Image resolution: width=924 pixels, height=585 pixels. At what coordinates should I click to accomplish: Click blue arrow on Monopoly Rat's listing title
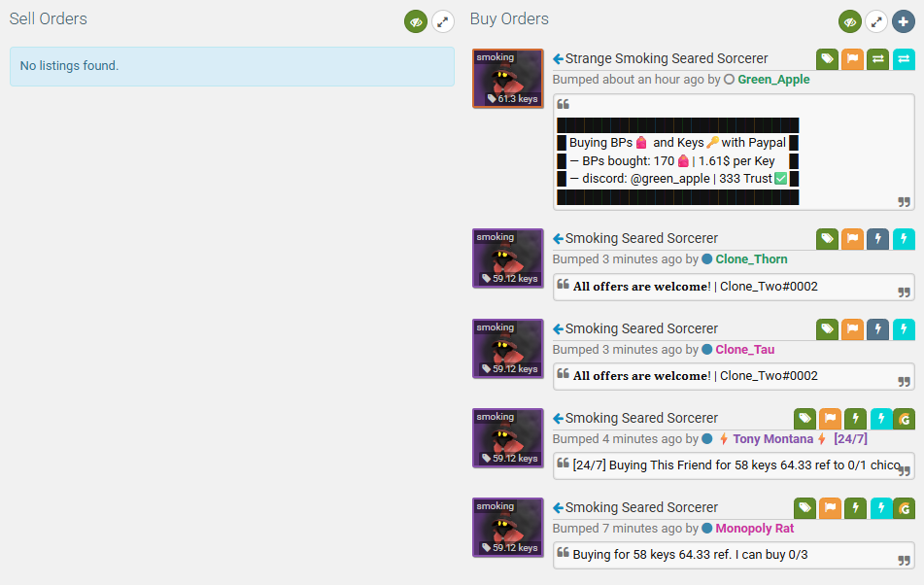pos(558,508)
